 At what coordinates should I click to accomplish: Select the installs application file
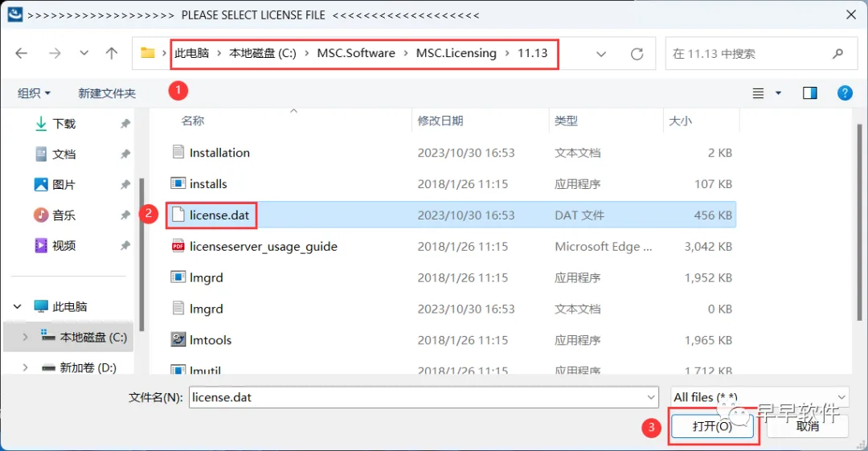(451, 184)
